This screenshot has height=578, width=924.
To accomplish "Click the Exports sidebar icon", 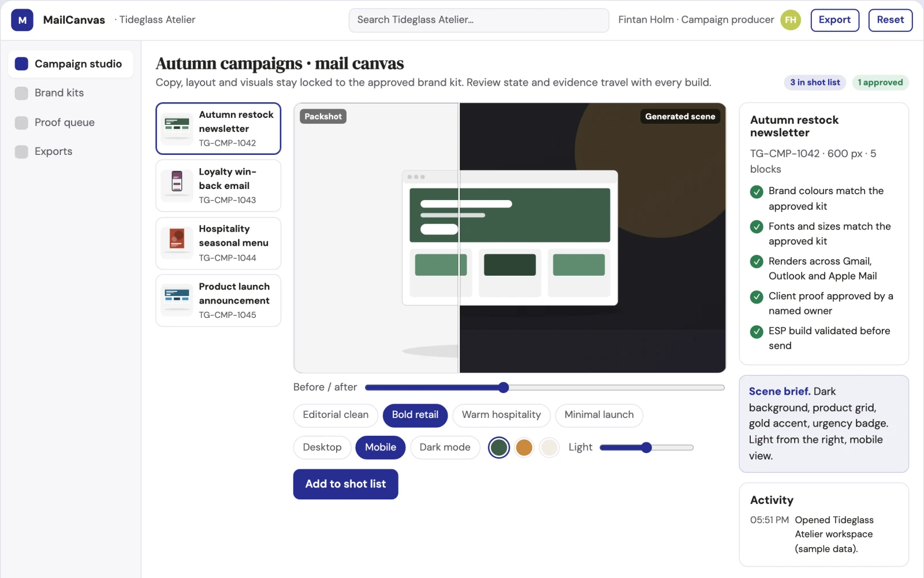I will 21,151.
